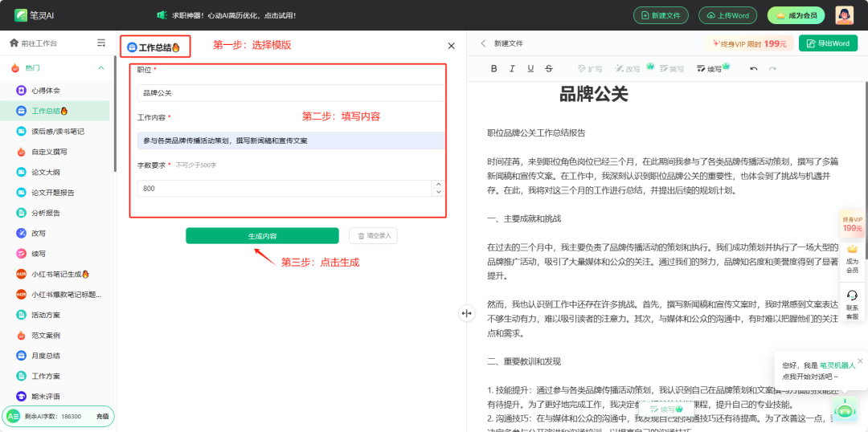
Task: Collapse the 热门 category chevron
Action: [100, 68]
